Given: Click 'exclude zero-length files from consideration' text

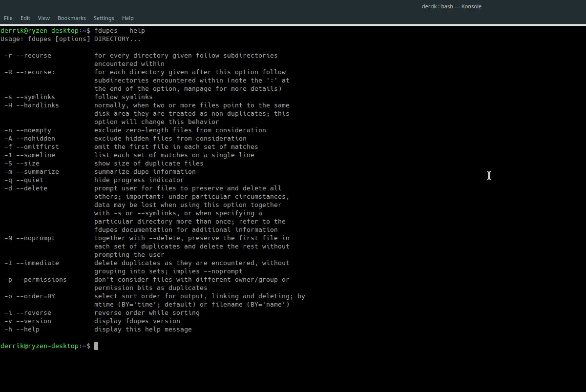Looking at the screenshot, I should coord(180,130).
